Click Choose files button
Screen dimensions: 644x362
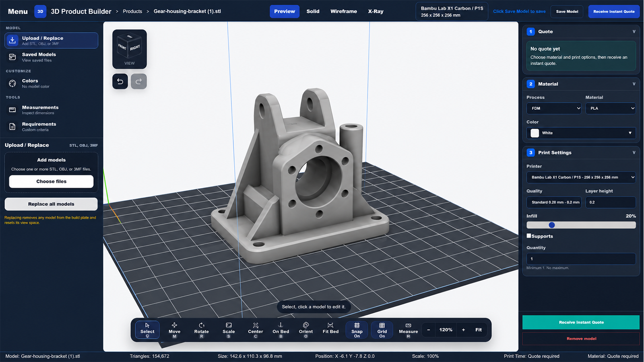(51, 181)
